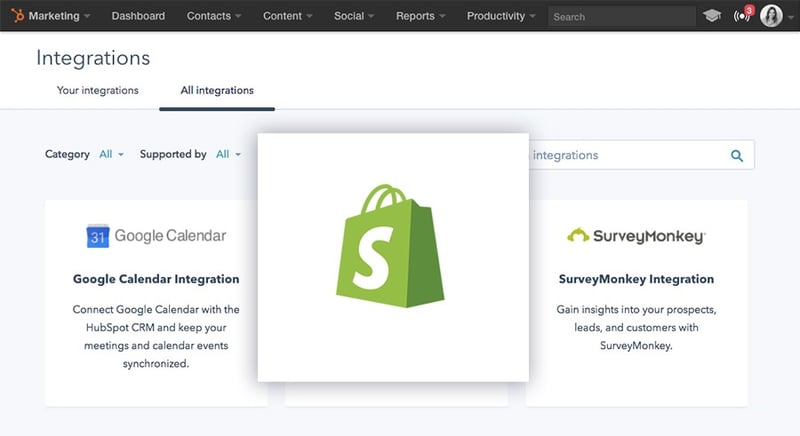The height and width of the screenshot is (436, 800).
Task: Select the All integrations tab
Action: (217, 90)
